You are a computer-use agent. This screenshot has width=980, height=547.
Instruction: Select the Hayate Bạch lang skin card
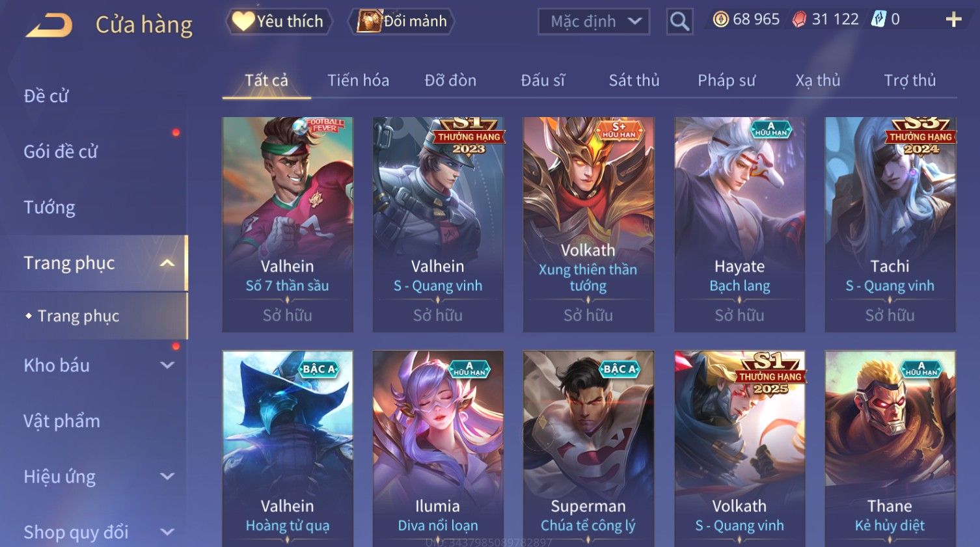[x=739, y=224]
